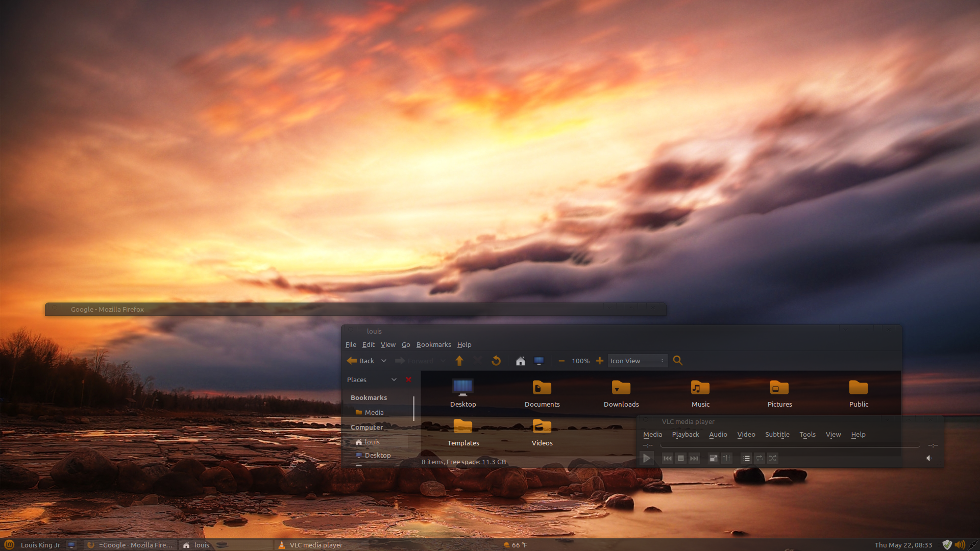Expand the Back history dropdown arrow
Image resolution: width=980 pixels, height=551 pixels.
click(384, 361)
